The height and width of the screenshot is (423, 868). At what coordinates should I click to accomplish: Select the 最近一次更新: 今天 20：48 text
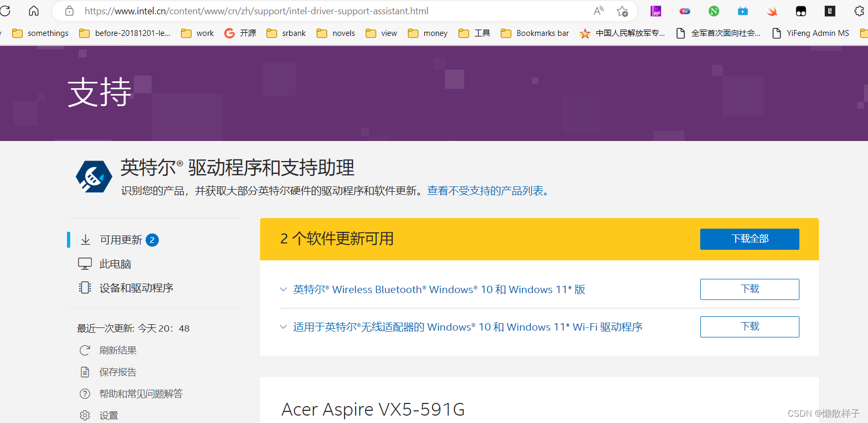(x=133, y=328)
